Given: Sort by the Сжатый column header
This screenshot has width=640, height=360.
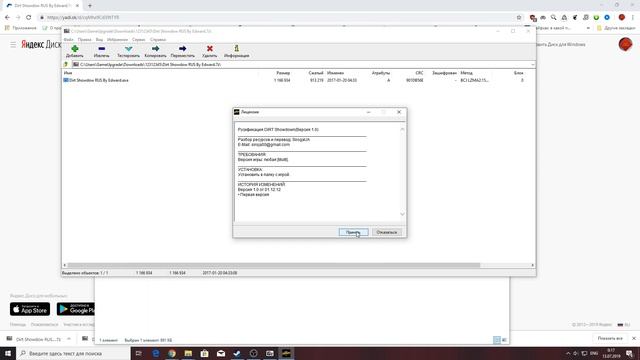Looking at the screenshot, I should tap(316, 73).
